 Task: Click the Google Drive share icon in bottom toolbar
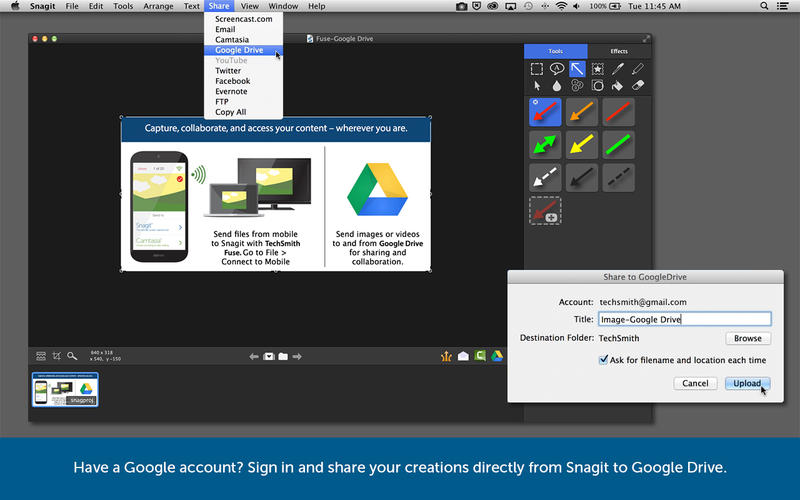[497, 356]
